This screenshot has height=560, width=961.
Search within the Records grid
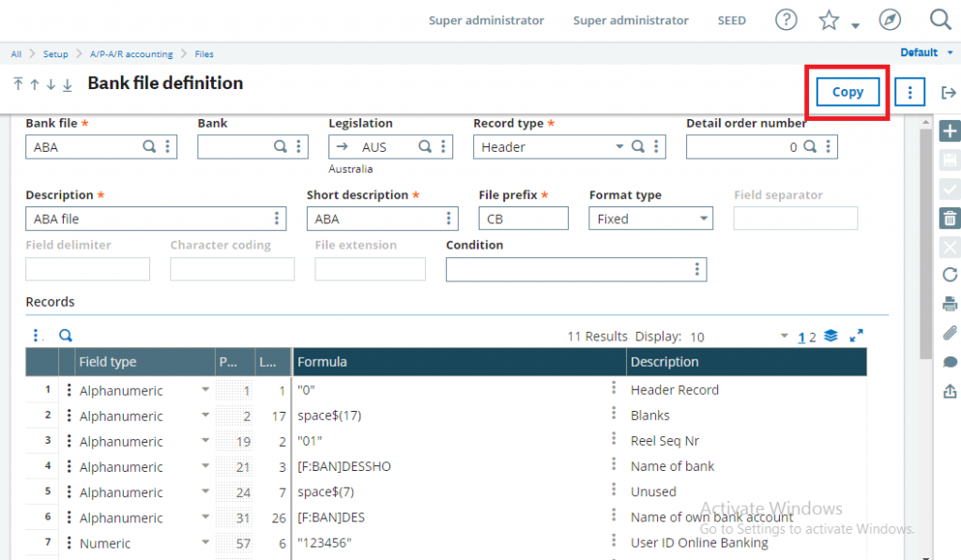click(63, 335)
